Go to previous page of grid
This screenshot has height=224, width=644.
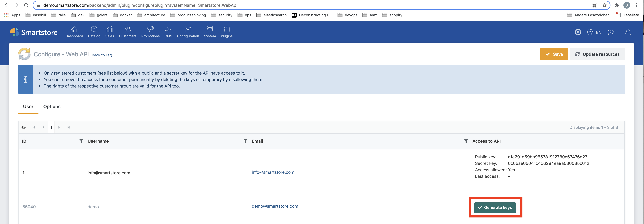click(43, 127)
